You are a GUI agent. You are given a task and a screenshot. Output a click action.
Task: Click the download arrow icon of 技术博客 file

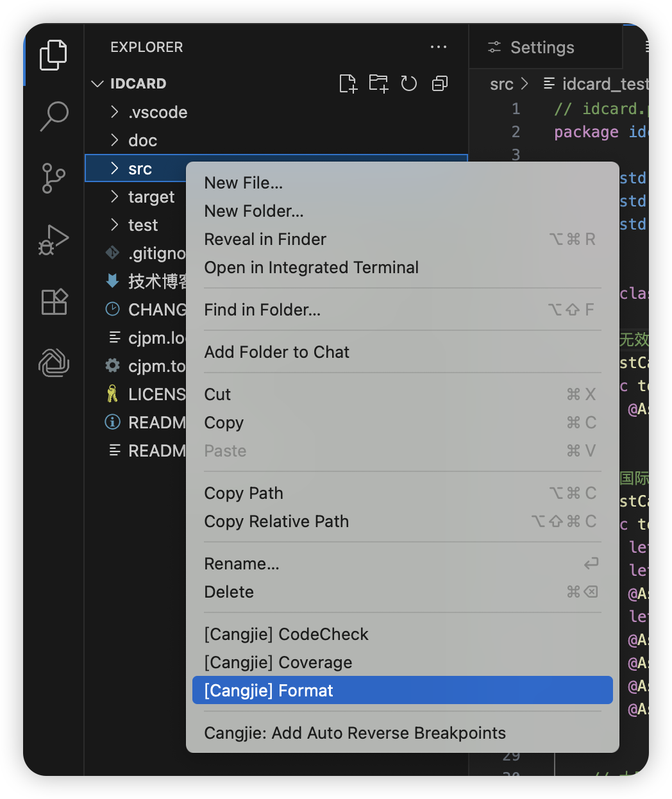pyautogui.click(x=112, y=281)
